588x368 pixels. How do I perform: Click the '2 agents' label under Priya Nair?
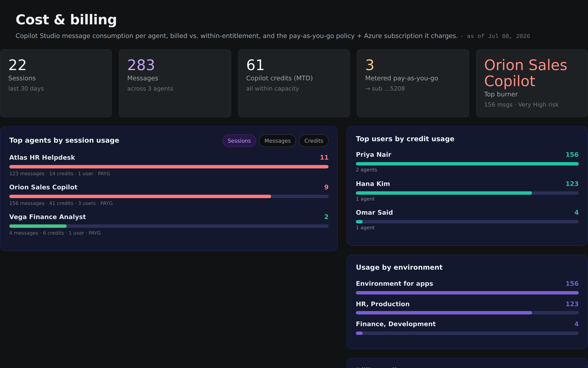(x=366, y=170)
